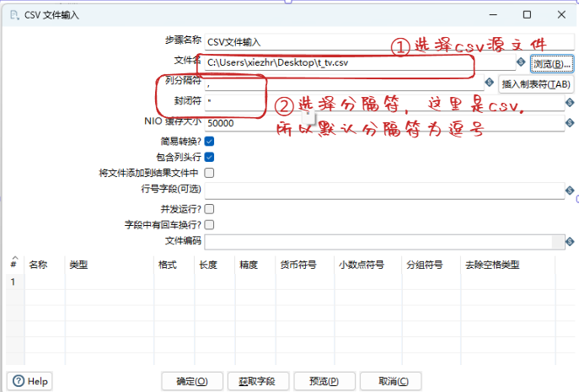Click variable icon beside file name field

[x=521, y=62]
